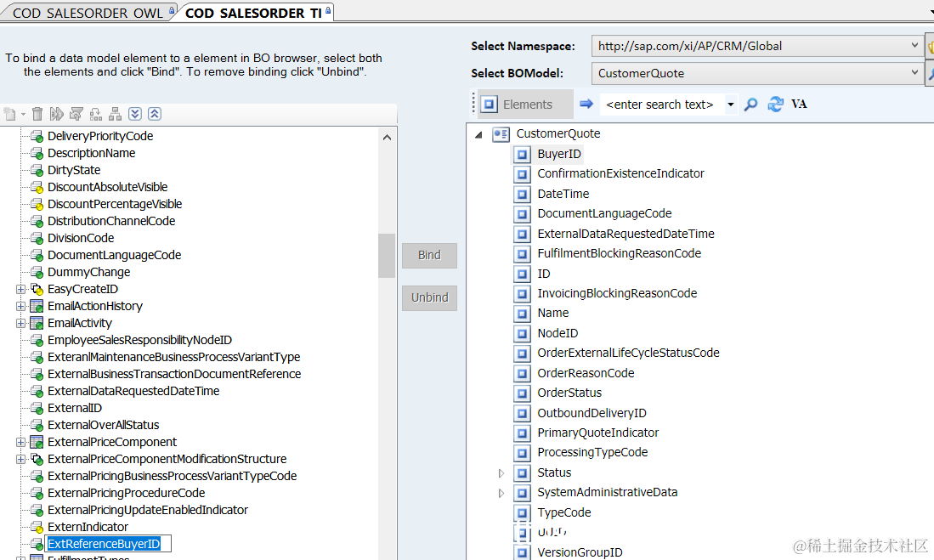934x560 pixels.
Task: Select OrderReasonCode element
Action: (x=586, y=373)
